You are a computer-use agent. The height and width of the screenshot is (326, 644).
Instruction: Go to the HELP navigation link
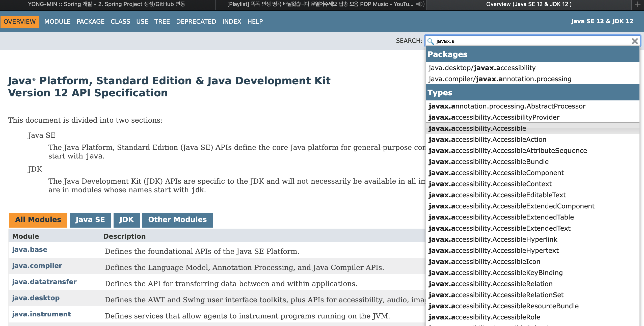pyautogui.click(x=255, y=22)
